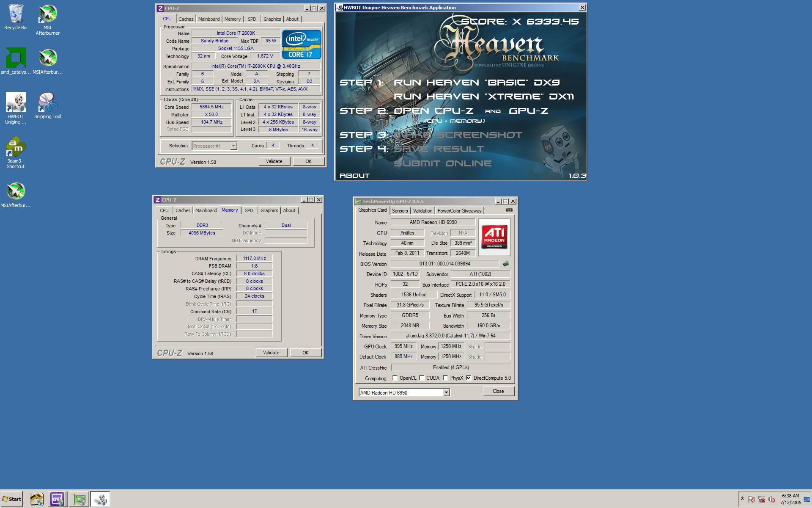
Task: Switch to Memory tab in top CPU-Z
Action: pos(233,19)
